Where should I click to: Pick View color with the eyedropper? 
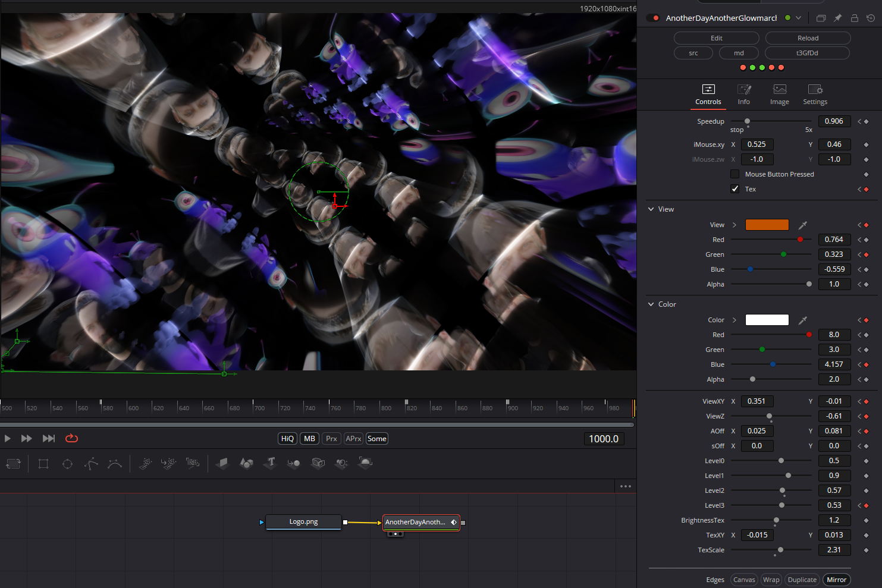tap(803, 225)
